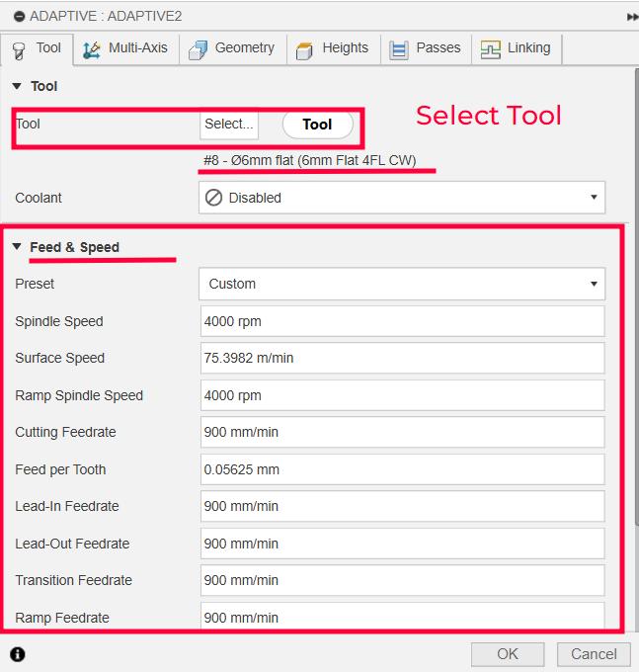Click the double-arrow expand icon at top right
The height and width of the screenshot is (672, 639).
coord(632,17)
